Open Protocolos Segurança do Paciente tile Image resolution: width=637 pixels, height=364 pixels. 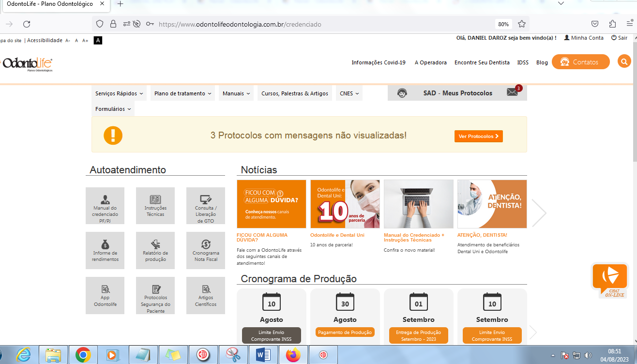click(x=155, y=295)
